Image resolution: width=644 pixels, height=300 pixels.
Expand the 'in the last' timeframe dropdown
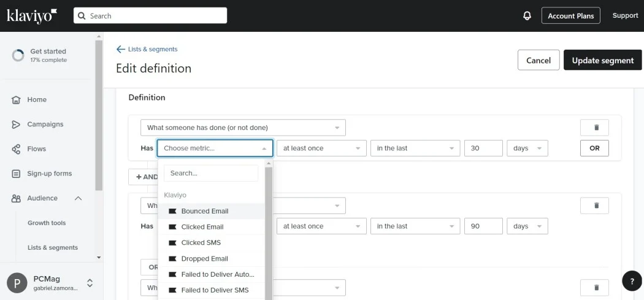click(x=415, y=148)
